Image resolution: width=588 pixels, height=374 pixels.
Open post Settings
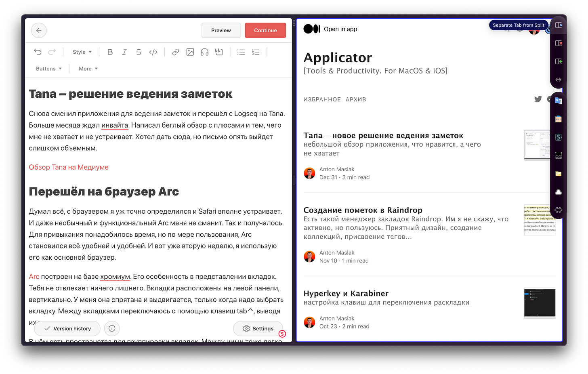pyautogui.click(x=258, y=328)
